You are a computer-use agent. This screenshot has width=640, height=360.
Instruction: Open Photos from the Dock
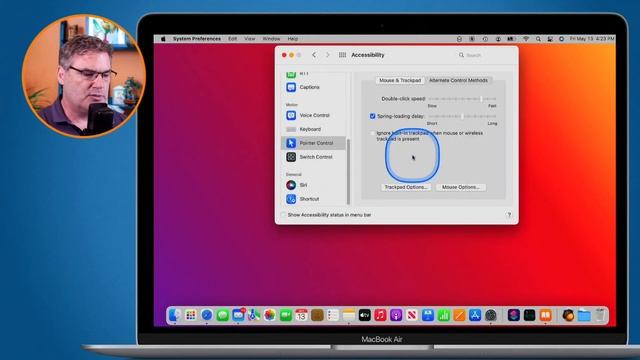(x=270, y=315)
